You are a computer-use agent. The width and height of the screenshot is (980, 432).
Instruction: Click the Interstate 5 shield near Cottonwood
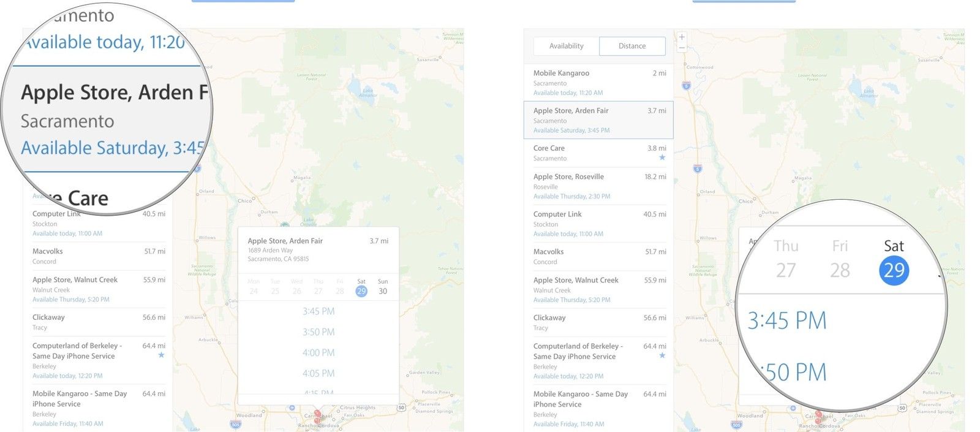(686, 86)
